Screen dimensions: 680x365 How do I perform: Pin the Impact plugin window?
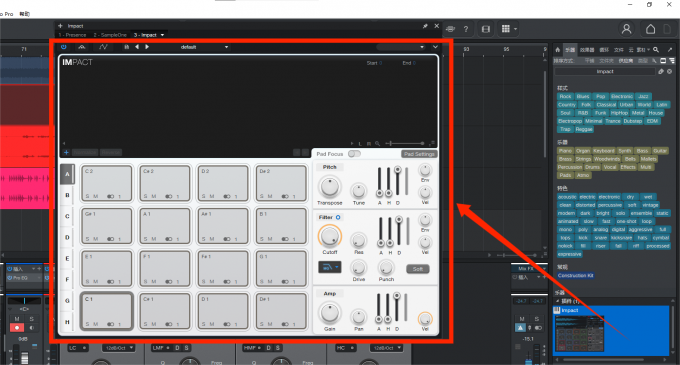point(425,26)
